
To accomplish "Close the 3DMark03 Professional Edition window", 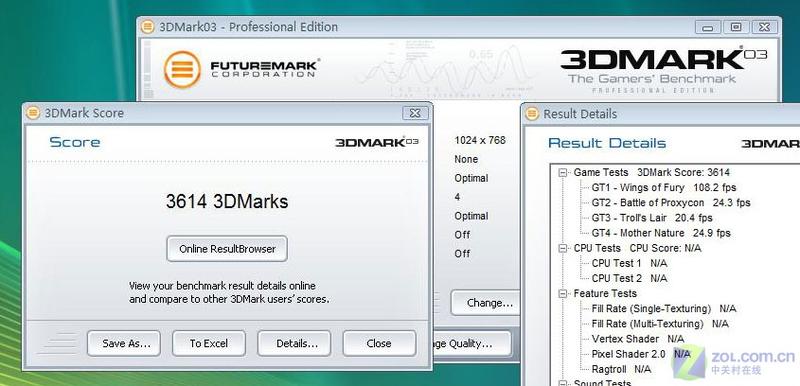I will 764,27.
